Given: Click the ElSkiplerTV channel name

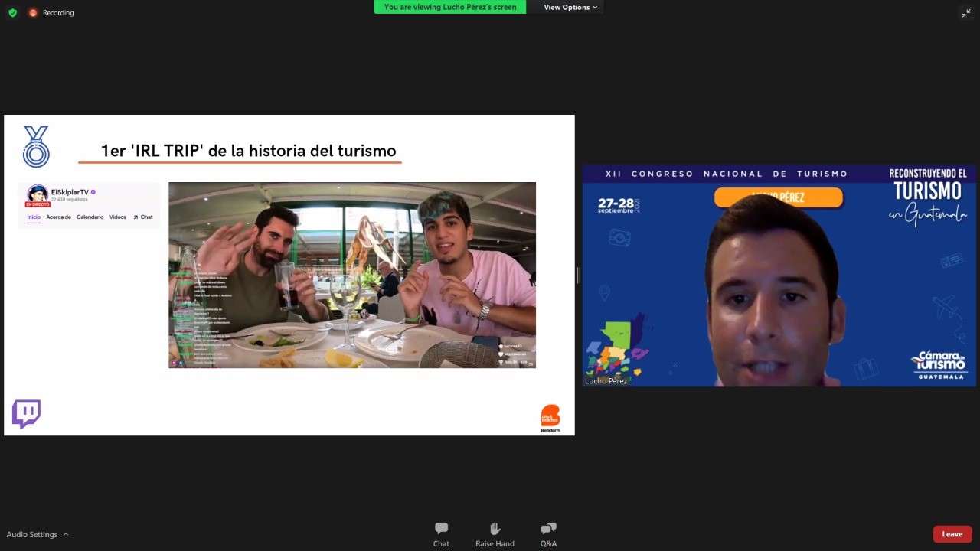Looking at the screenshot, I should pos(70,192).
